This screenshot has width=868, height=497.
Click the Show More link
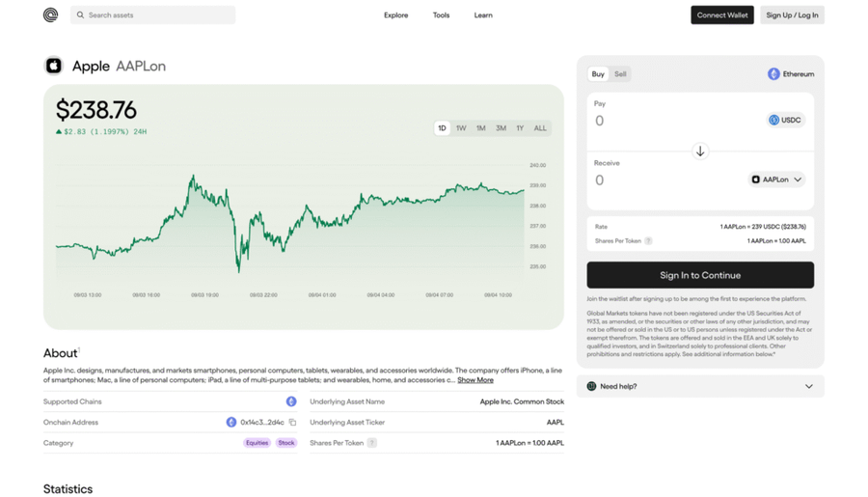[475, 380]
